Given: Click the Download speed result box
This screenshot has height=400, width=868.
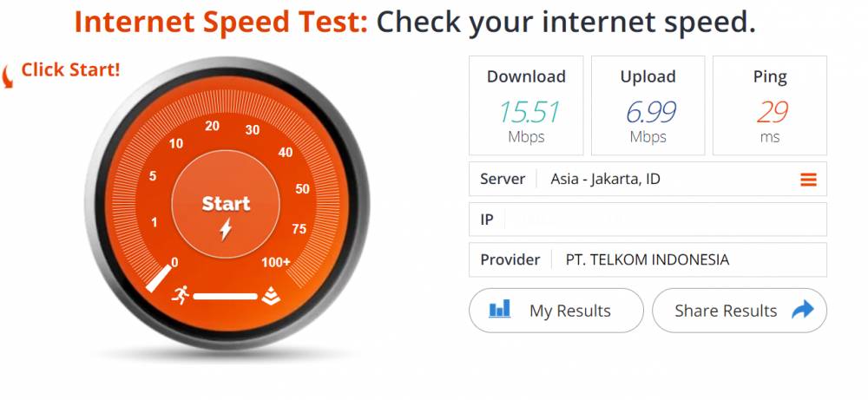Looking at the screenshot, I should pos(526,106).
